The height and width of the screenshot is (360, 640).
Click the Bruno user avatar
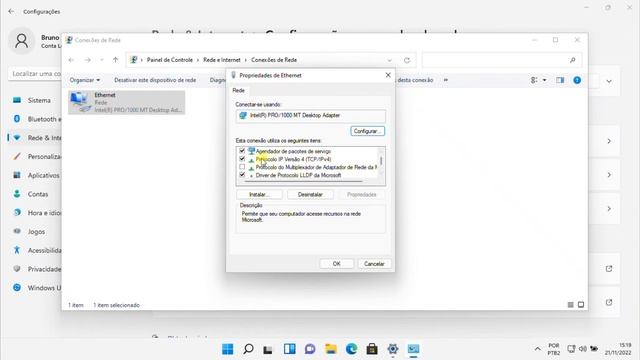(x=22, y=41)
